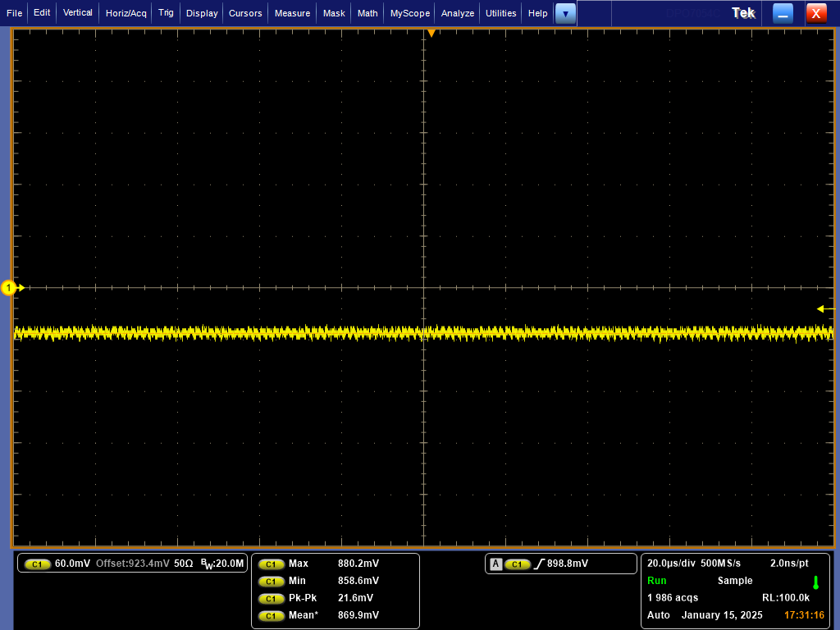The height and width of the screenshot is (630, 840).
Task: Open the Utilities menu
Action: [501, 13]
